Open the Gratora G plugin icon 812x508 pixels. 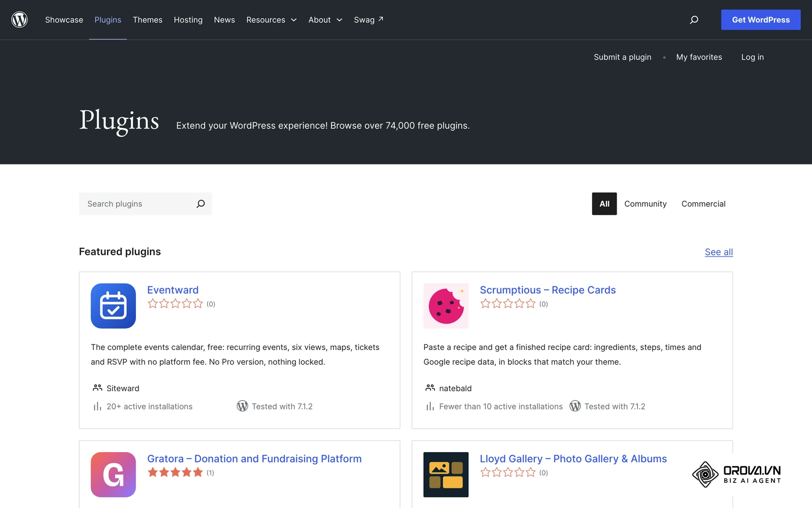tap(113, 474)
